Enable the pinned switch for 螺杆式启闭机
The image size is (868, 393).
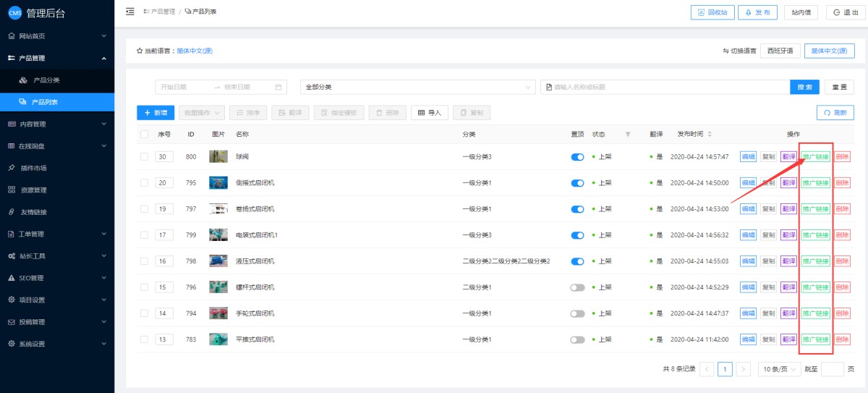coord(577,287)
